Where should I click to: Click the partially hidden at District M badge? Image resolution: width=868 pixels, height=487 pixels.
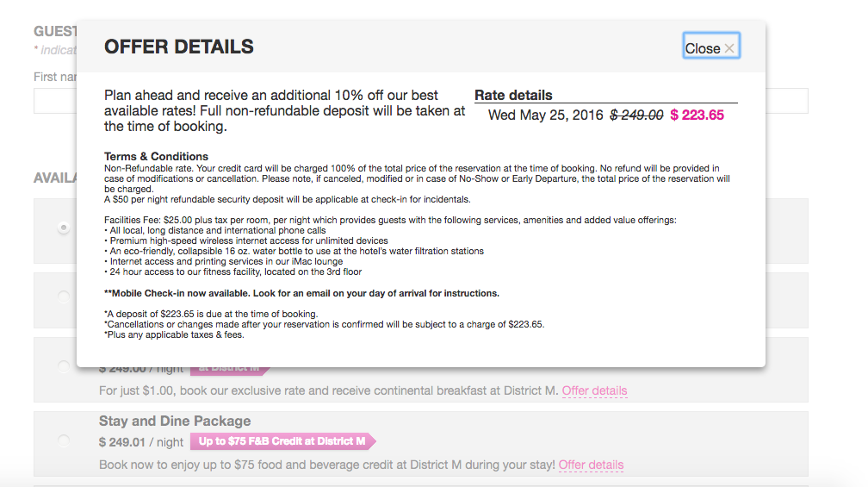[230, 370]
